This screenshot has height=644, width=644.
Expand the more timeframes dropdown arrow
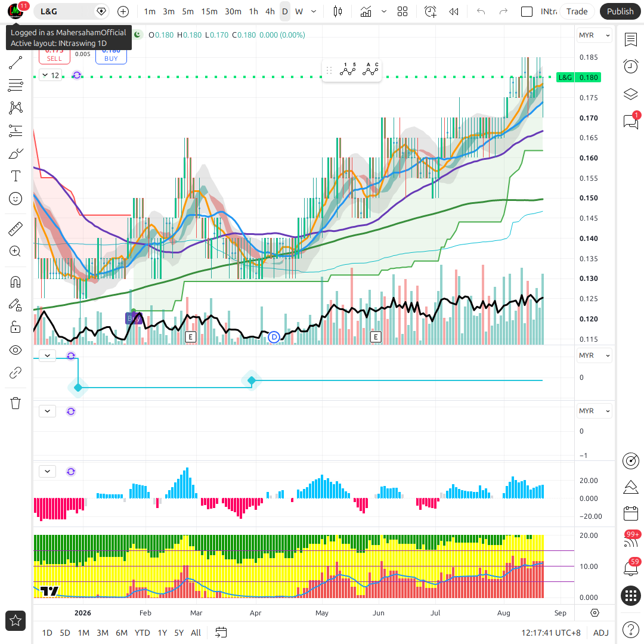click(314, 11)
